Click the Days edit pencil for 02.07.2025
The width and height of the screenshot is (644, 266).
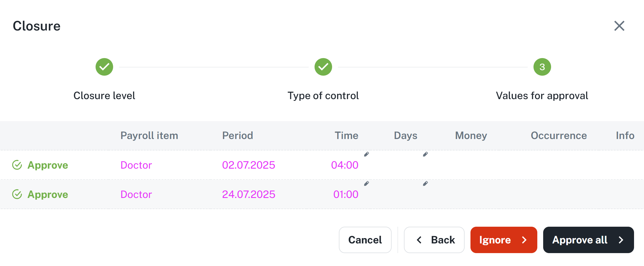point(425,154)
